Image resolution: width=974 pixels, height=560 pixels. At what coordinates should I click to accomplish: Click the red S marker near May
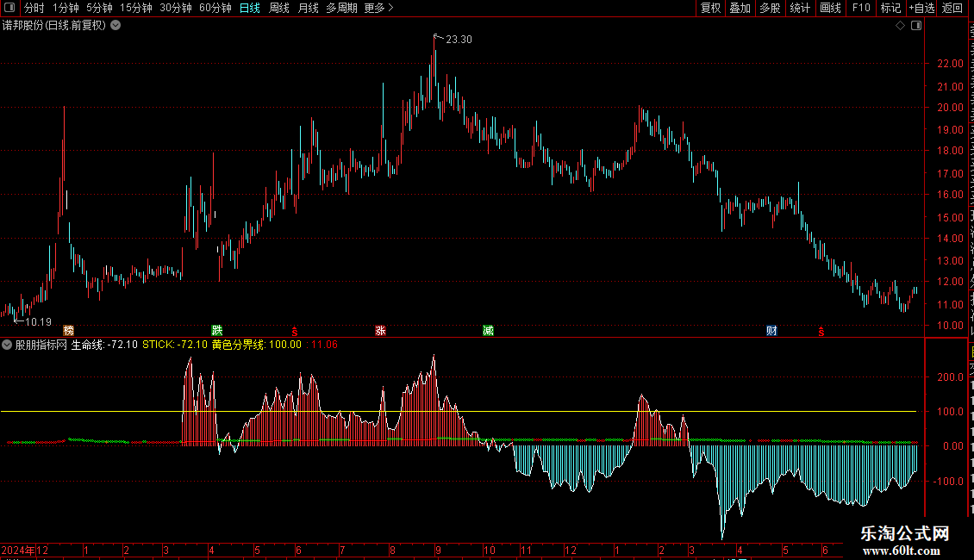click(x=295, y=332)
